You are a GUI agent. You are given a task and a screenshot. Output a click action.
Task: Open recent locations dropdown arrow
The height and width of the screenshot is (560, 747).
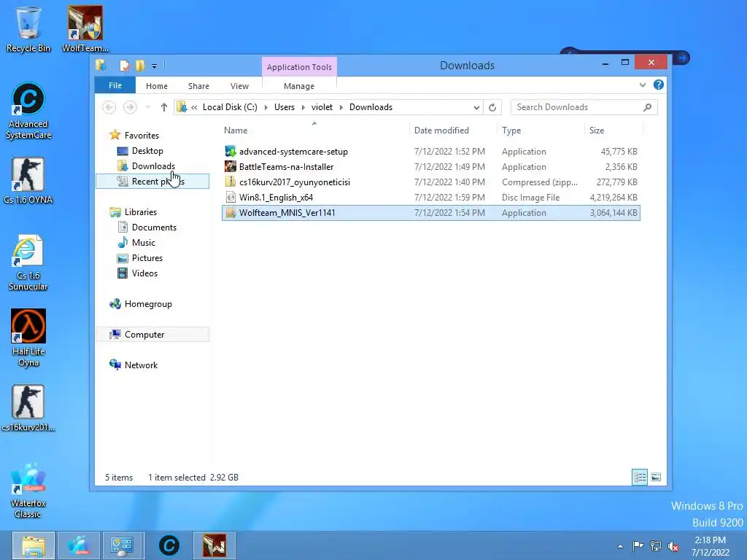point(147,107)
